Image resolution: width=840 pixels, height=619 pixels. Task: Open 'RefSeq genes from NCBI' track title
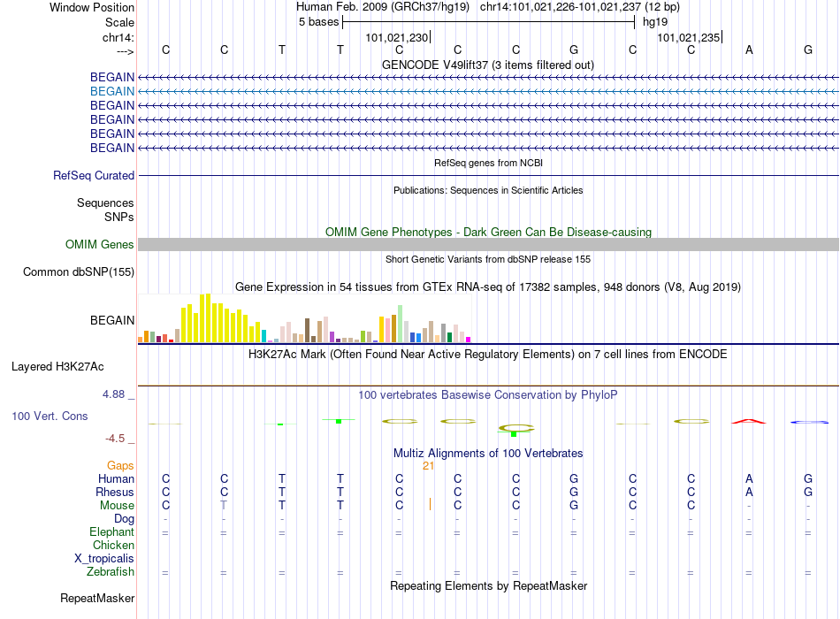coord(488,163)
